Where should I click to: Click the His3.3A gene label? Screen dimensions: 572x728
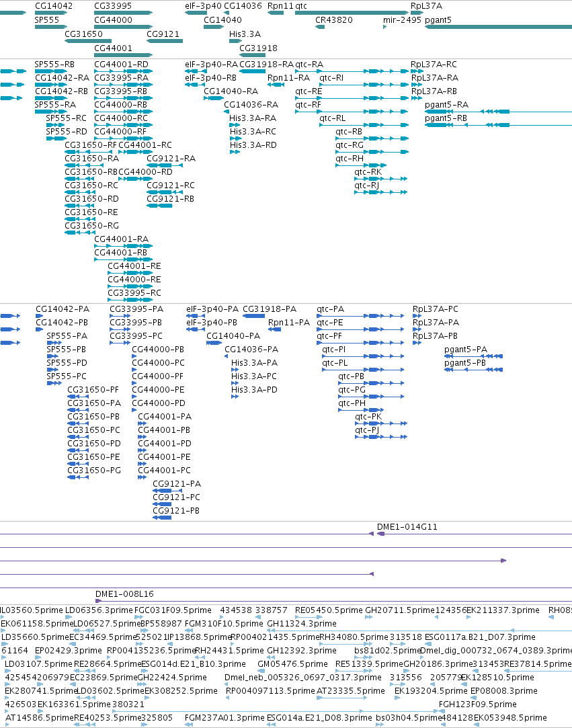(245, 34)
